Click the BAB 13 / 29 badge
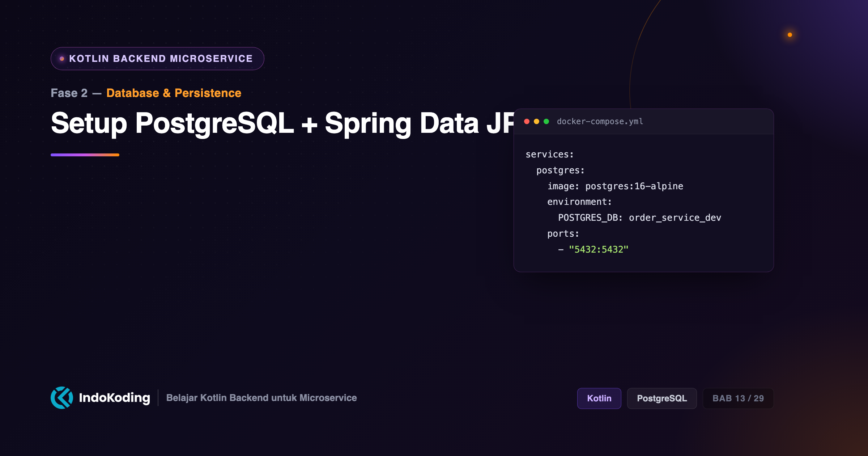Screen dimensions: 868x456 coord(738,398)
